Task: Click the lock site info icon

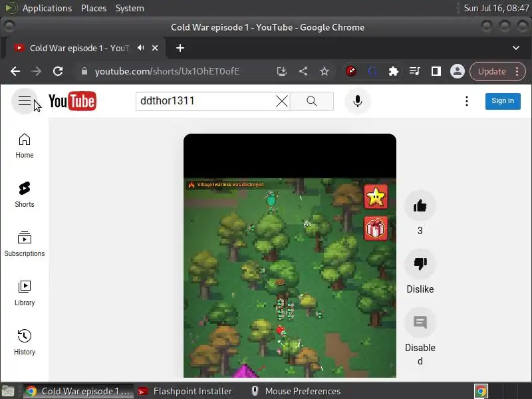Action: [x=84, y=71]
